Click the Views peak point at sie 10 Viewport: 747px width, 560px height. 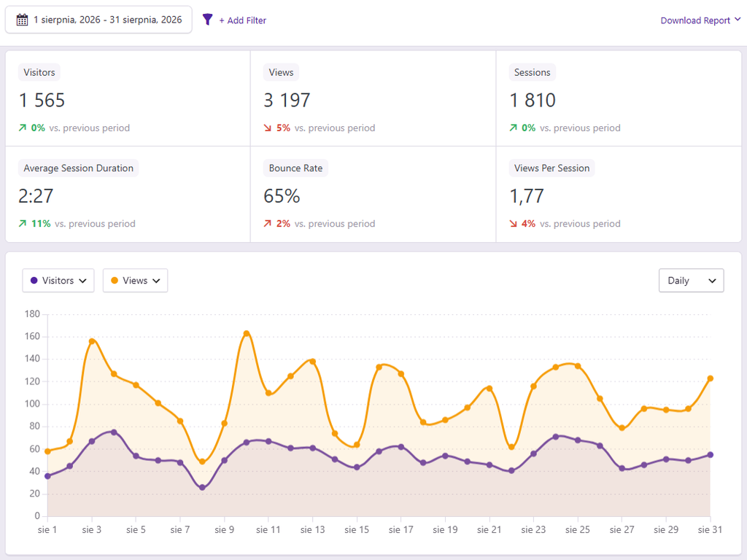tap(247, 334)
